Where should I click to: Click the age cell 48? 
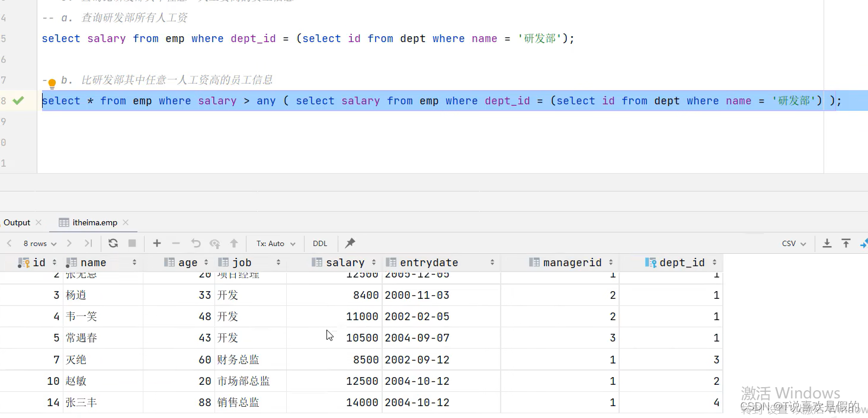[179, 316]
